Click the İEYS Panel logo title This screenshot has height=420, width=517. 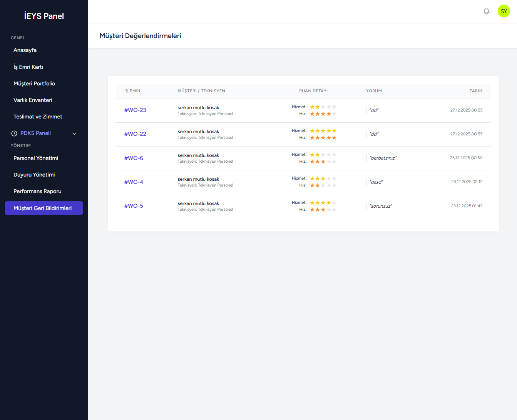pyautogui.click(x=44, y=16)
